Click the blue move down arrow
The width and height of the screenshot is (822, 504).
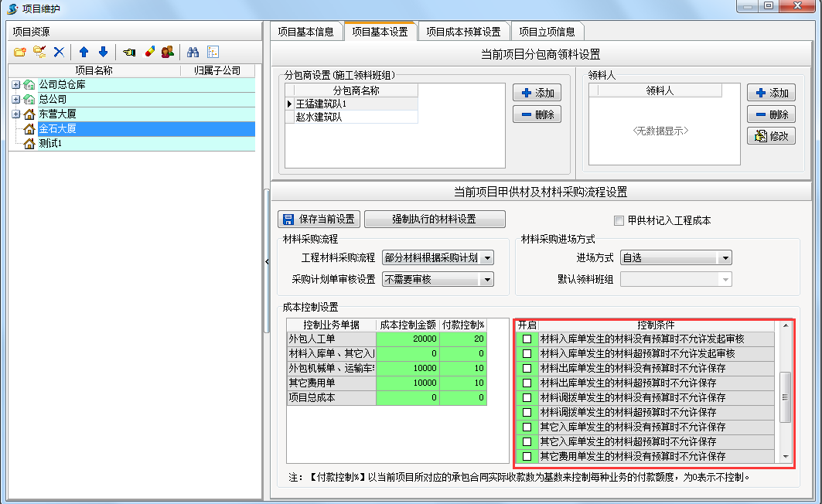pos(103,52)
